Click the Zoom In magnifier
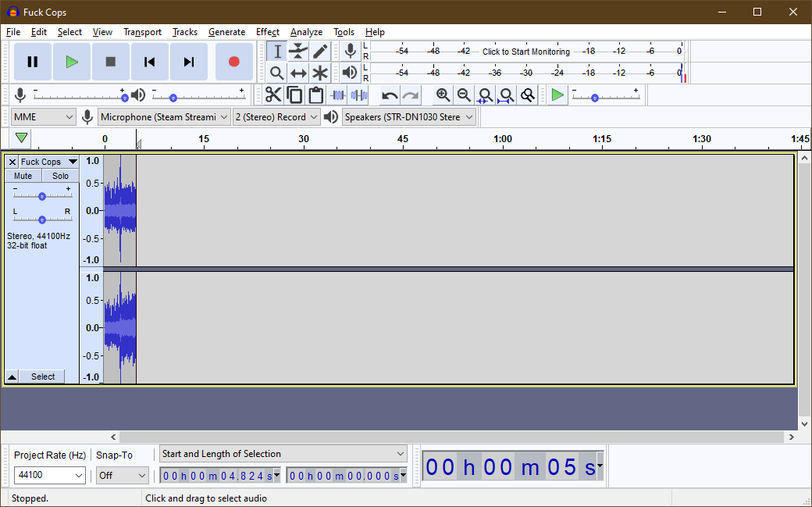812x507 pixels. (x=443, y=95)
